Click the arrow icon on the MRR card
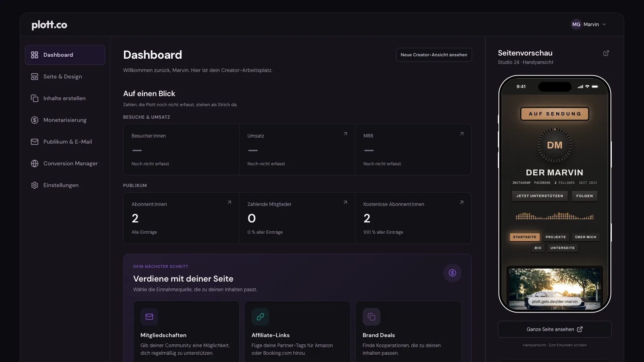 [x=462, y=134]
